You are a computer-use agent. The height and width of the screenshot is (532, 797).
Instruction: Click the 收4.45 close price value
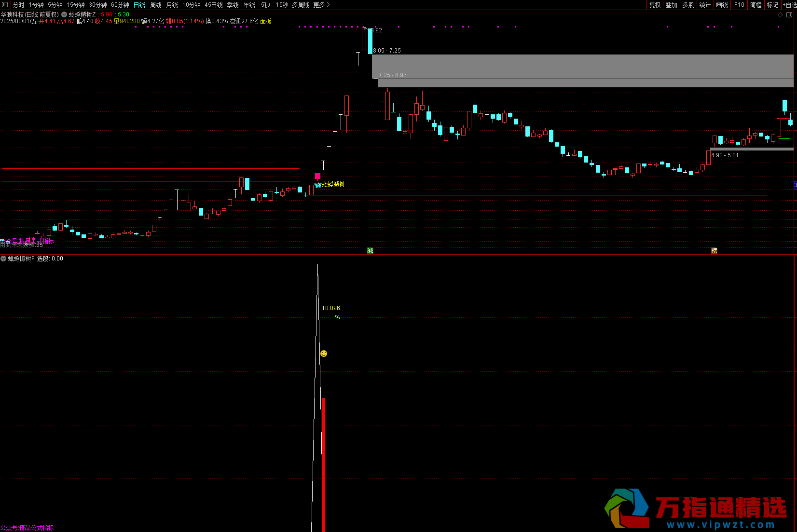point(103,21)
